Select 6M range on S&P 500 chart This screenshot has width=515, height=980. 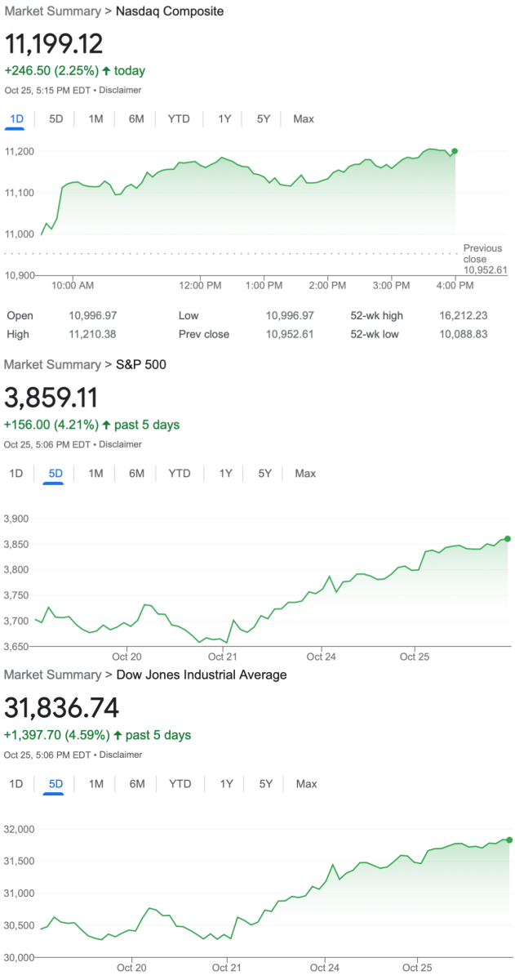pos(136,474)
